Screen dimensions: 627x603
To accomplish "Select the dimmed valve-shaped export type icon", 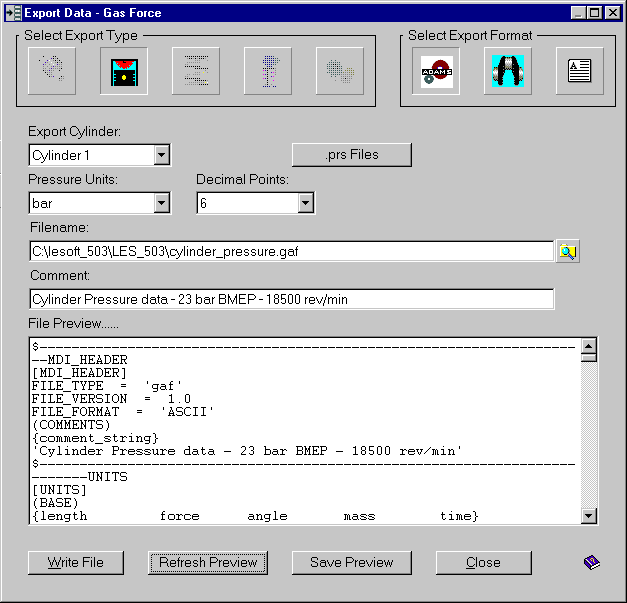I will tap(268, 71).
